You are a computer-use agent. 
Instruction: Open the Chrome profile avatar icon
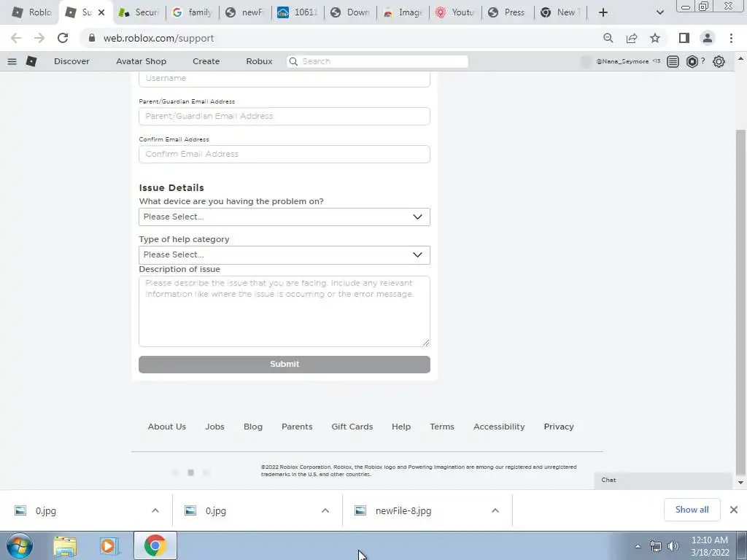708,38
